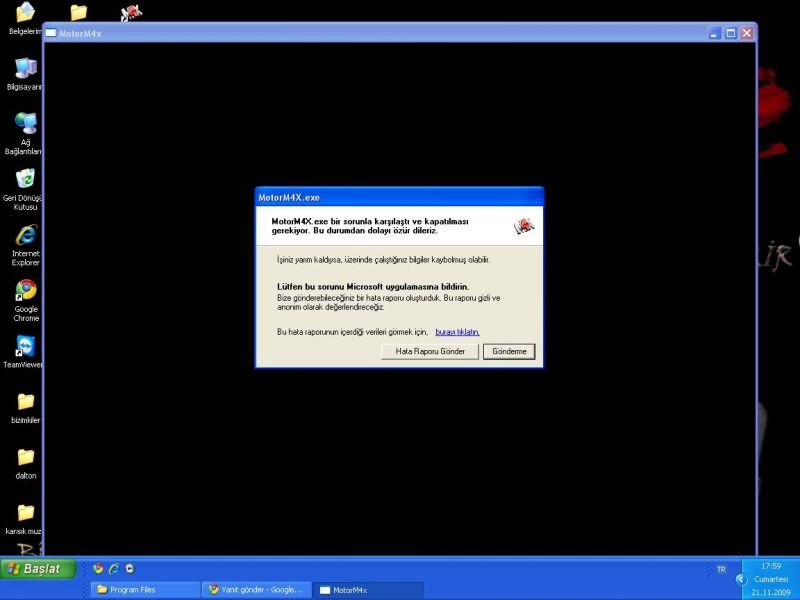Viewport: 800px width, 600px height.
Task: Minimize the MotorM4x window
Action: 714,34
